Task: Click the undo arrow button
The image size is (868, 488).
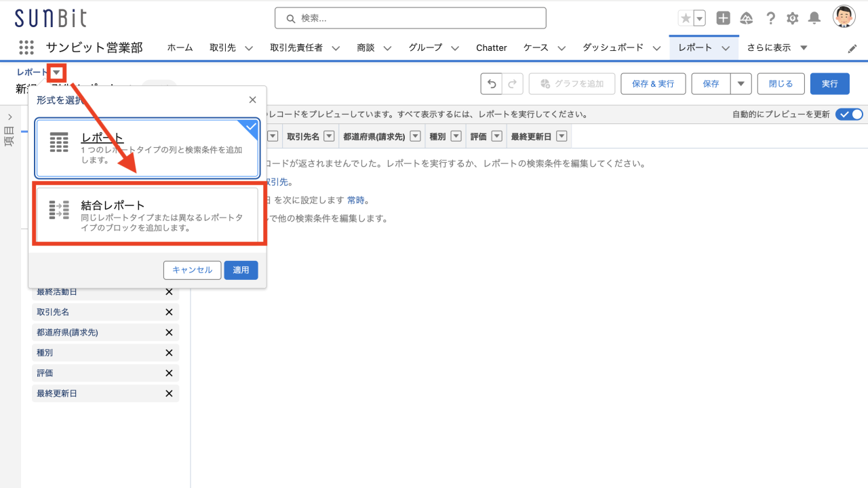Action: (492, 83)
